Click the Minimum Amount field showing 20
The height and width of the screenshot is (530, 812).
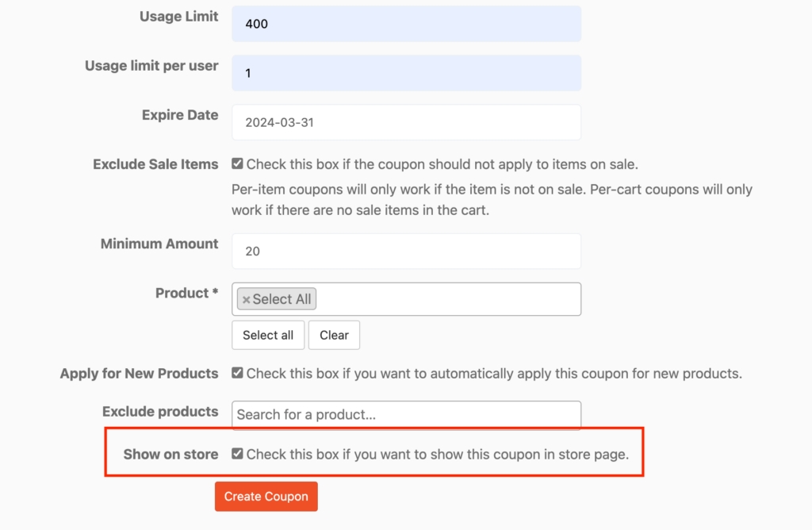pos(406,252)
